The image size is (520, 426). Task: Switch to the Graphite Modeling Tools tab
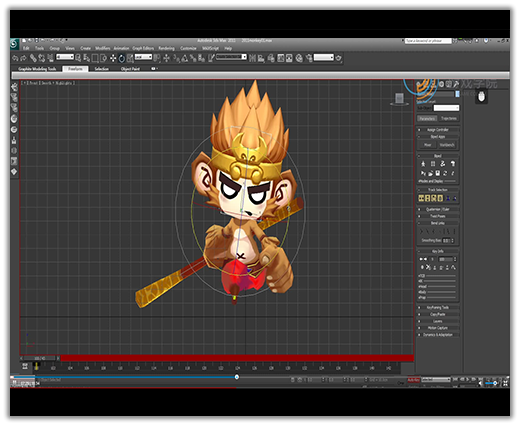tap(37, 69)
